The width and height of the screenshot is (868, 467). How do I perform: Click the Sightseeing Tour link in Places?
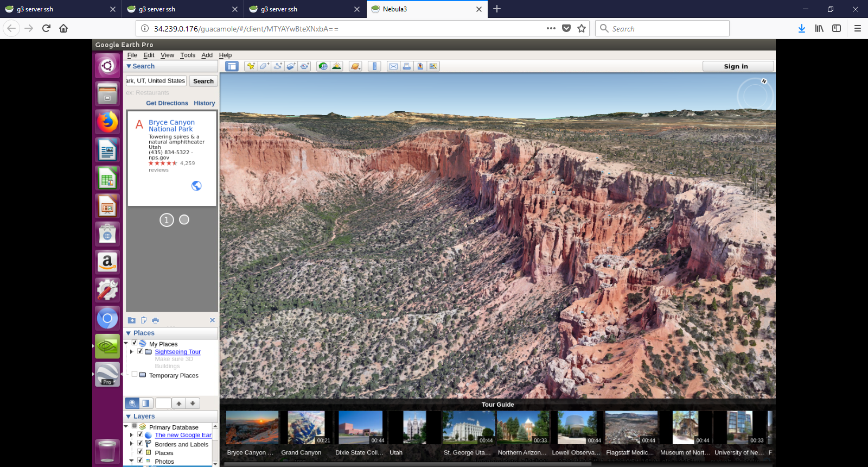177,352
